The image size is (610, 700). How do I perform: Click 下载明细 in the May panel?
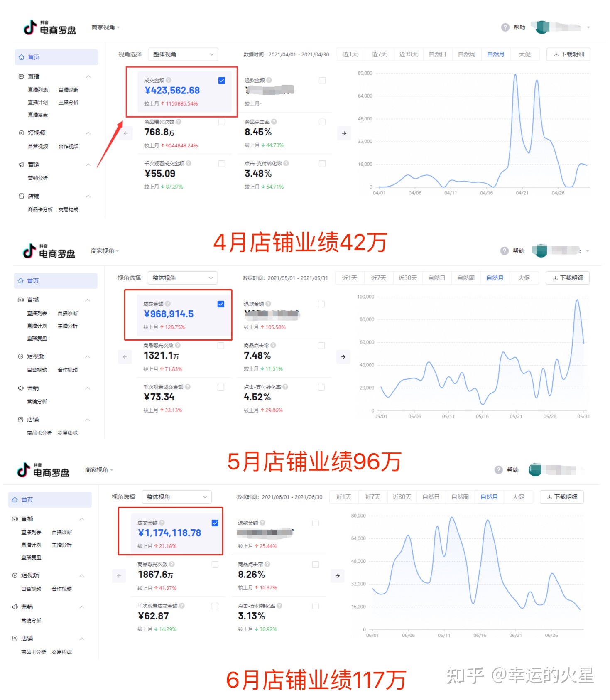[568, 278]
